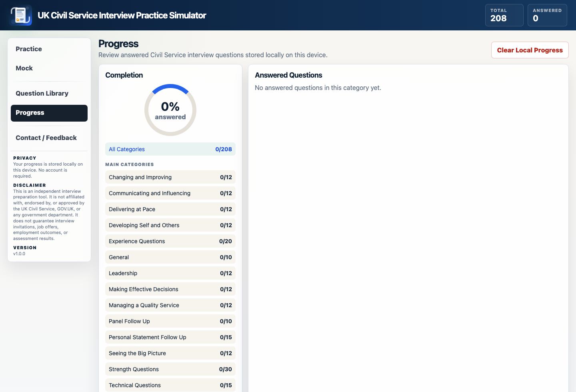Viewport: 576px width, 392px height.
Task: Filter by Communicating and Influencing
Action: click(x=170, y=193)
